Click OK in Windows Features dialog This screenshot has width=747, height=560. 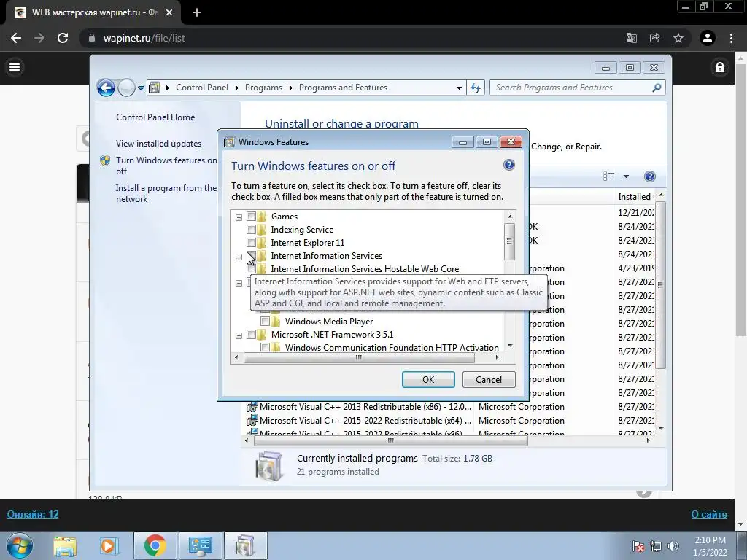pyautogui.click(x=428, y=379)
